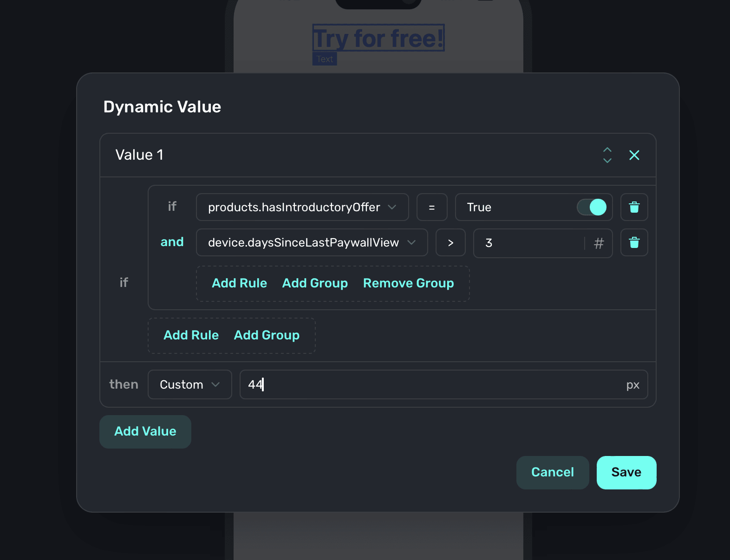Save the dynamic value
This screenshot has height=560, width=730.
click(626, 472)
